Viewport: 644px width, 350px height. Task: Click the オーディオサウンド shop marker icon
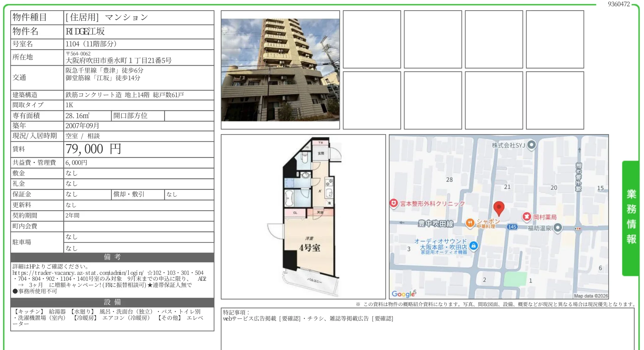click(x=474, y=246)
